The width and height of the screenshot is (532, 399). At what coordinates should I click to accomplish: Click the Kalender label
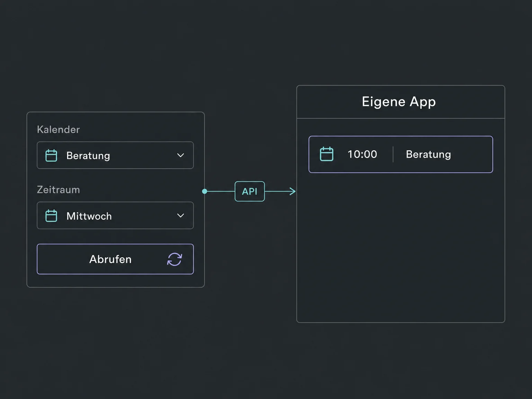[x=59, y=130]
